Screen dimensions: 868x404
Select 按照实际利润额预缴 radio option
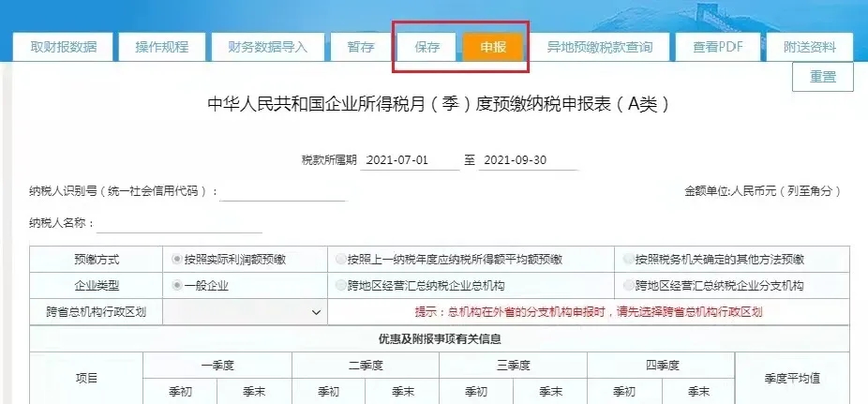pos(176,260)
